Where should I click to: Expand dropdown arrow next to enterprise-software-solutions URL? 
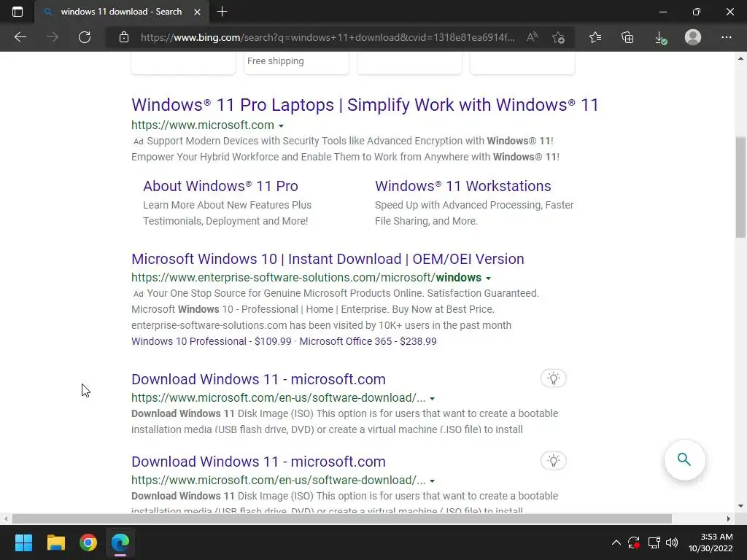coord(488,278)
